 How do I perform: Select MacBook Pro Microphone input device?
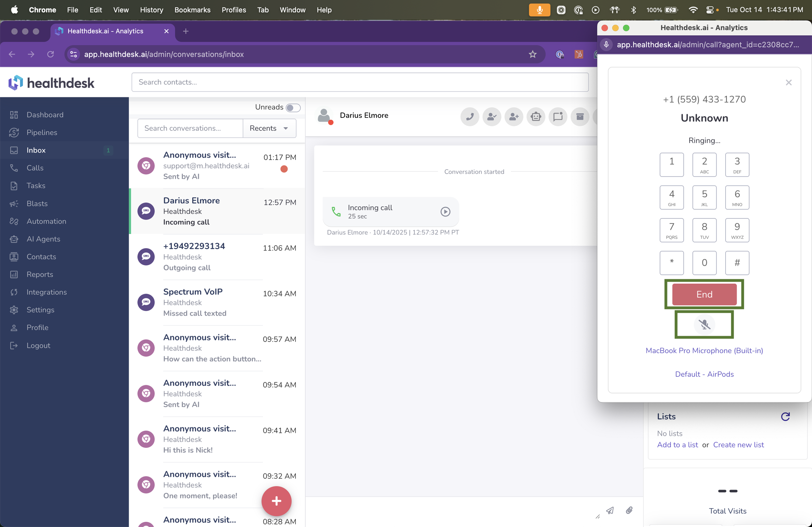click(704, 350)
